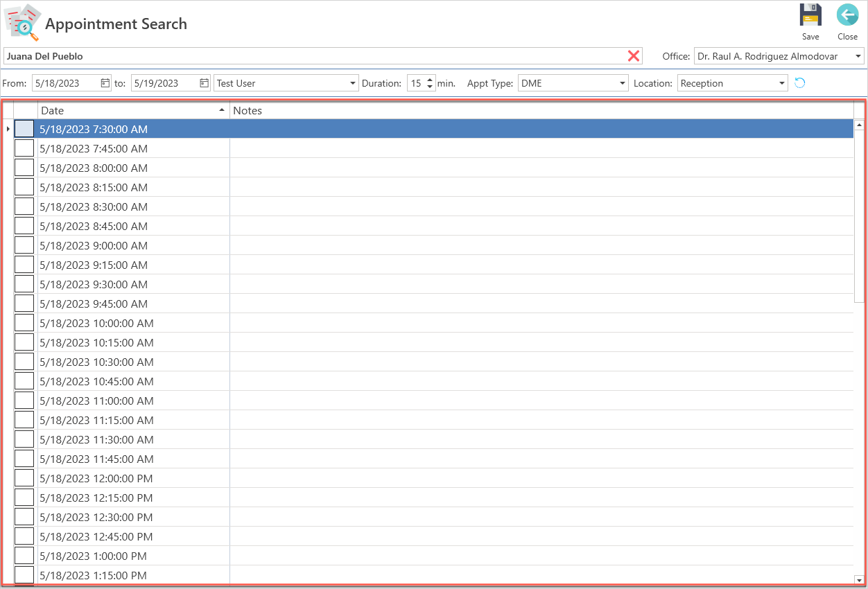Select row 5/18/2023 9:30:00 AM
This screenshot has height=589, width=868.
click(433, 284)
